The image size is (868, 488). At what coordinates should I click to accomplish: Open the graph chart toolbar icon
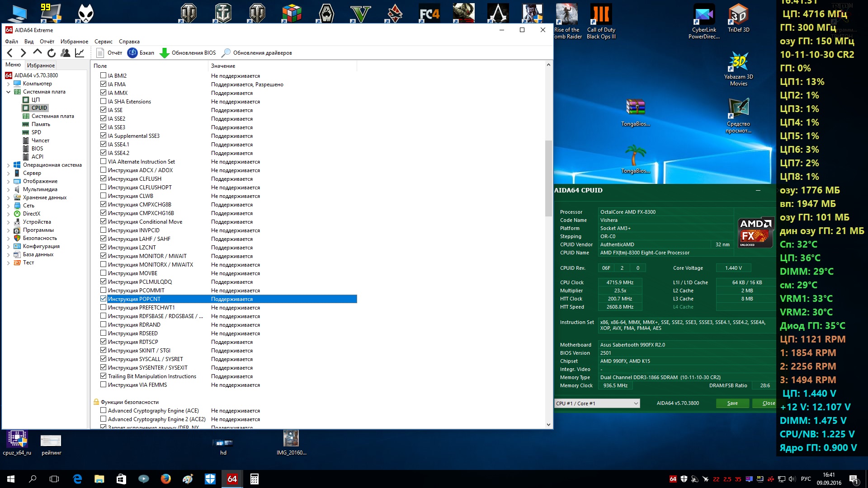(x=80, y=53)
